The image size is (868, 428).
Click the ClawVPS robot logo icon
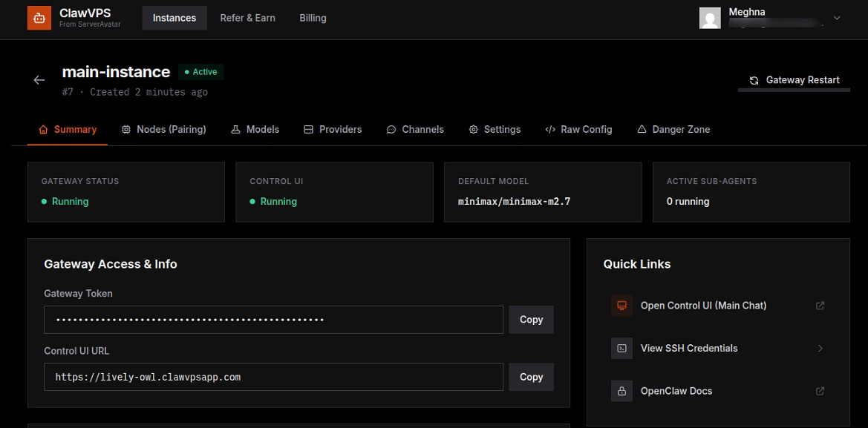[x=39, y=19]
